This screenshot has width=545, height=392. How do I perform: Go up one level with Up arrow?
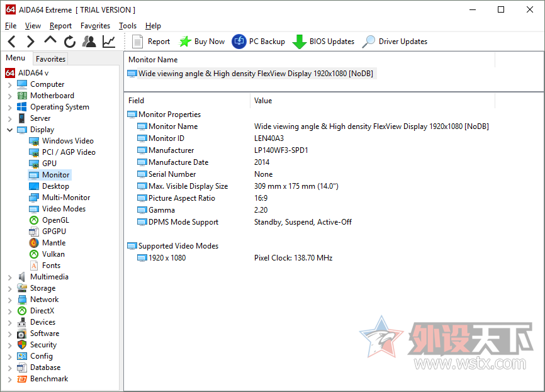(50, 41)
